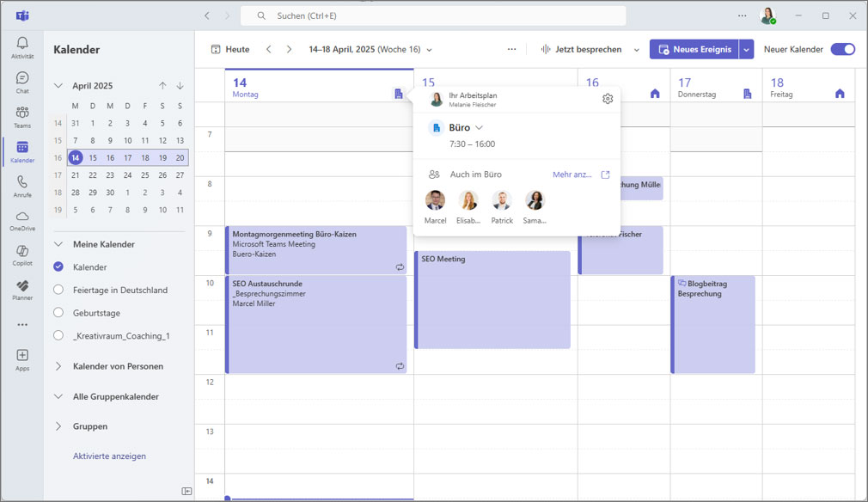Open the Aktivität panel in Teams

coord(21,43)
